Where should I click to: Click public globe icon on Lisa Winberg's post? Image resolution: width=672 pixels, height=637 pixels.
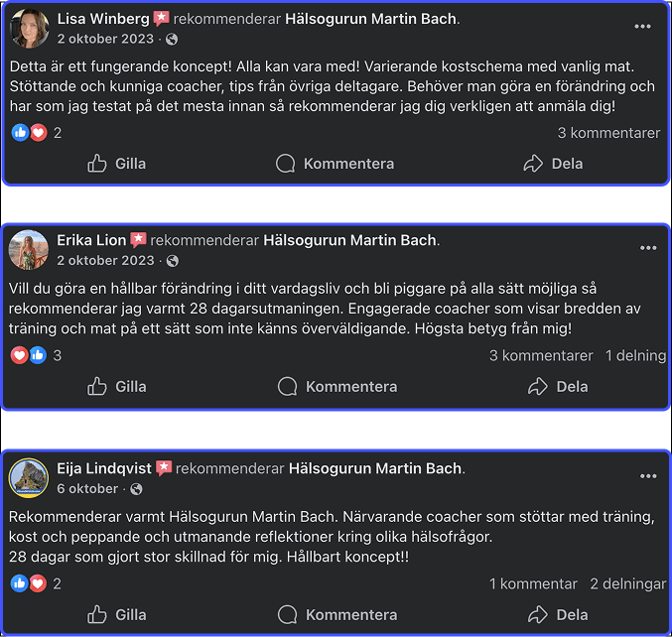point(173,39)
